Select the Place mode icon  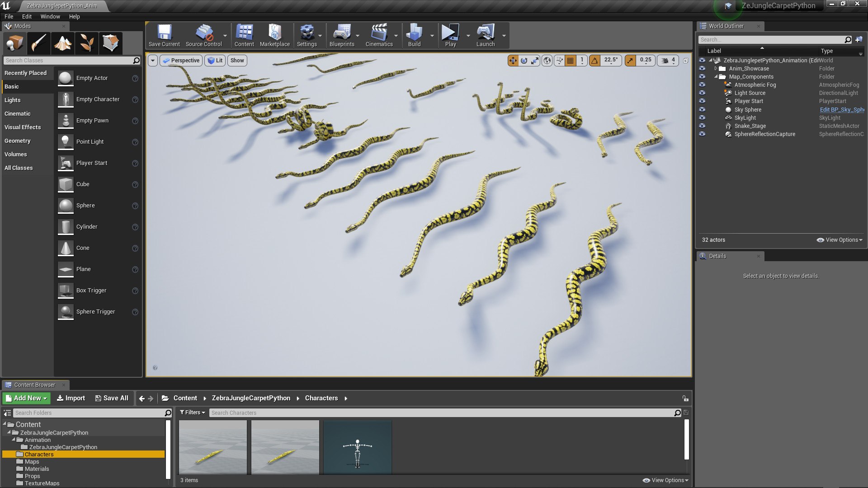click(x=15, y=43)
